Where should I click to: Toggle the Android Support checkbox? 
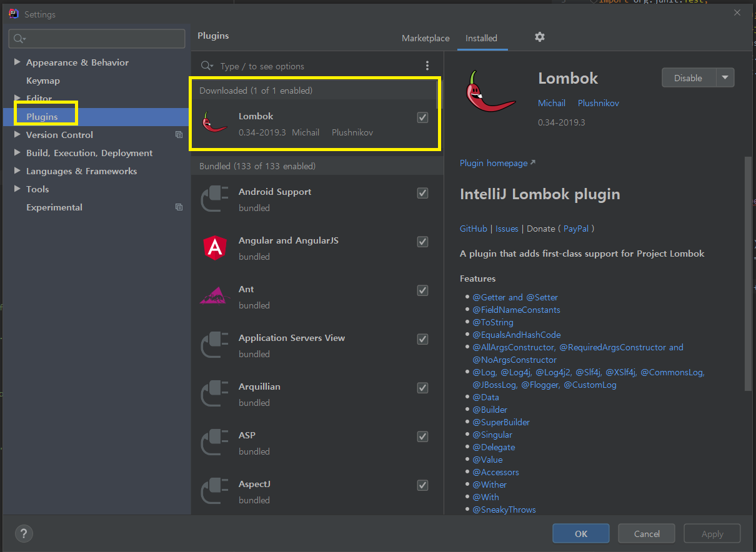tap(423, 193)
